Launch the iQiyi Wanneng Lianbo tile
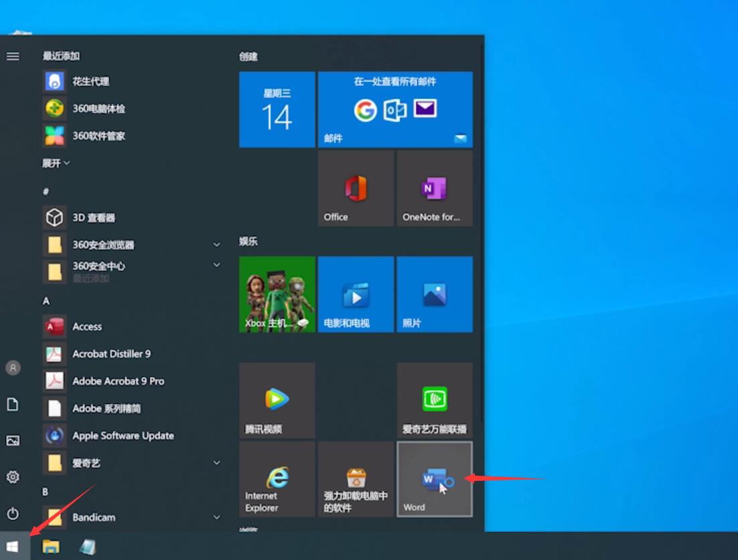 [435, 401]
